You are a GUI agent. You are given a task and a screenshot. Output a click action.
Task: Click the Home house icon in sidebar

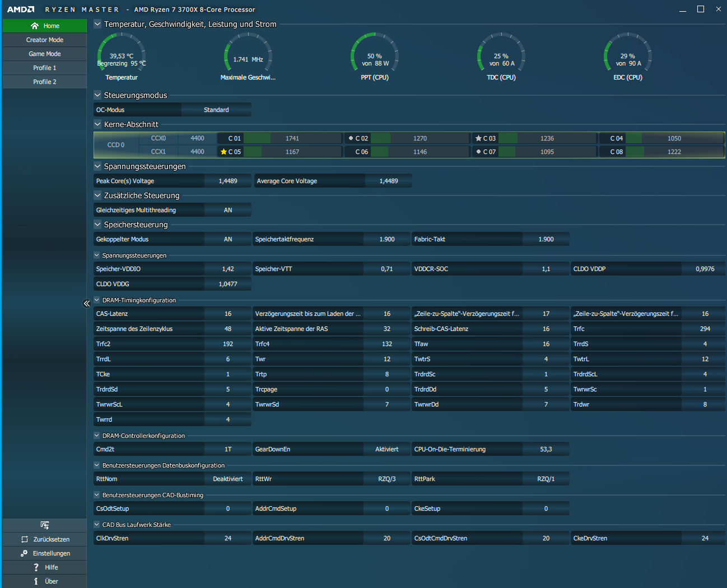(x=35, y=26)
